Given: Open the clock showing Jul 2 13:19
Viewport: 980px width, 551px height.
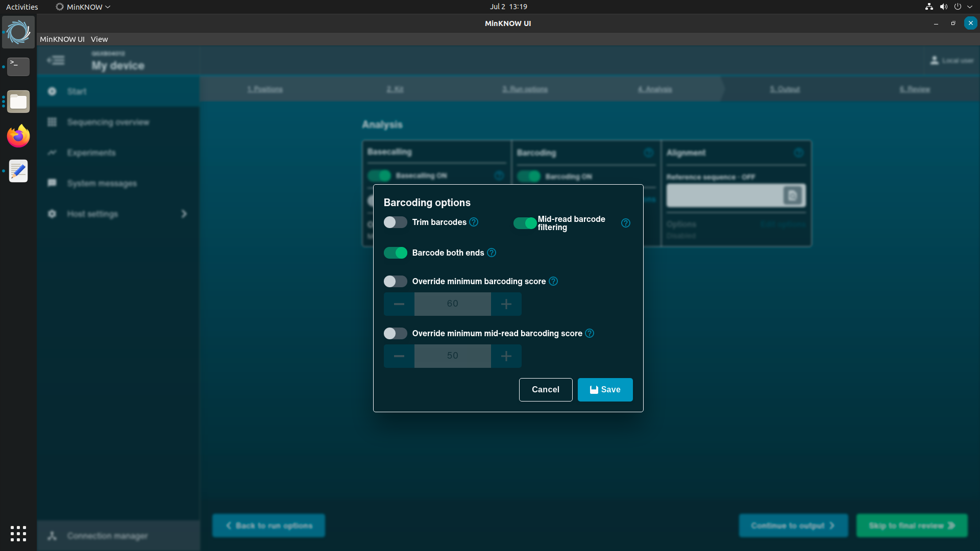Looking at the screenshot, I should [508, 7].
